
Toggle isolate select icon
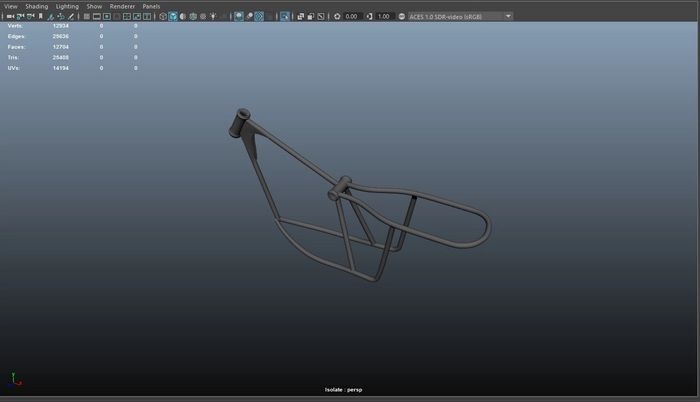coord(285,17)
